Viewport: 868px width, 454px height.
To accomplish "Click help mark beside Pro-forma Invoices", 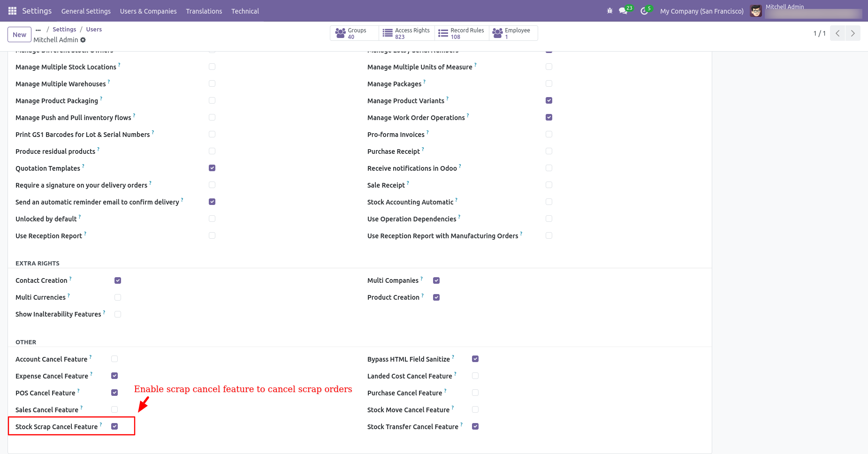I will [427, 132].
